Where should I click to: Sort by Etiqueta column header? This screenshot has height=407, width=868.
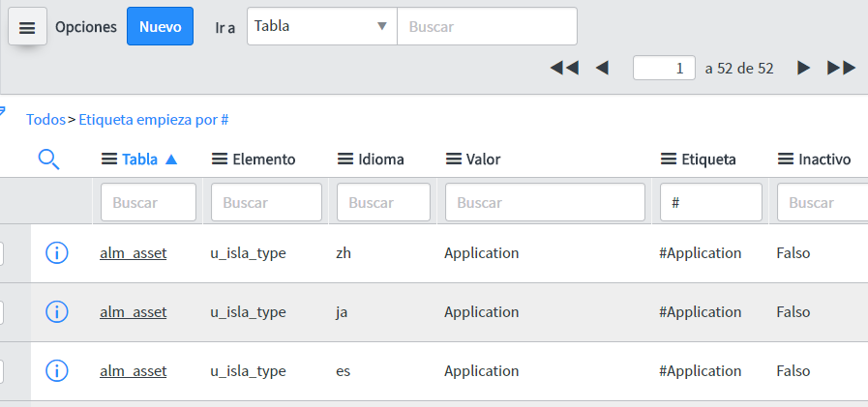click(x=708, y=160)
